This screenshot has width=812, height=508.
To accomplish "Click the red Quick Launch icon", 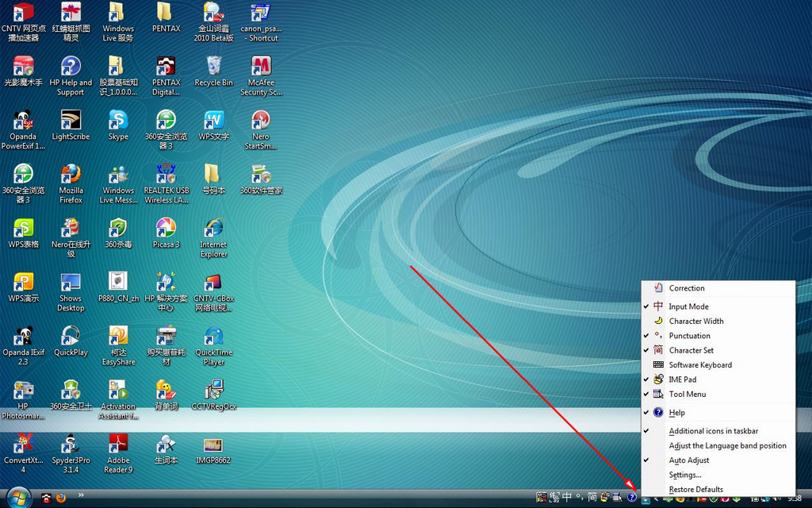I will tap(46, 498).
